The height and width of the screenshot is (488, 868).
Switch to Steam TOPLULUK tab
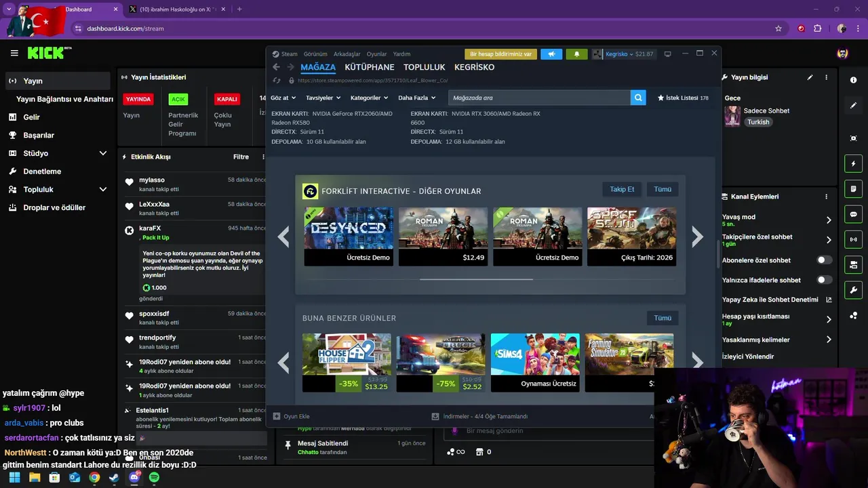tap(425, 67)
